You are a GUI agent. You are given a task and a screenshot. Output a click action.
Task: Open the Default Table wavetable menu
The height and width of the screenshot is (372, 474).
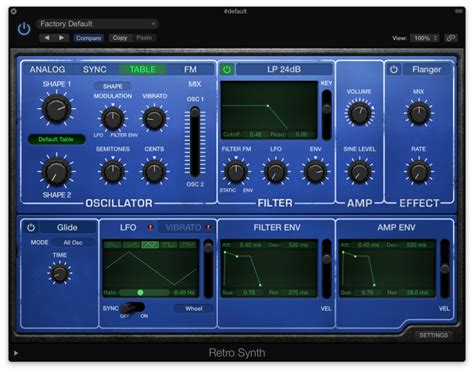pos(56,139)
